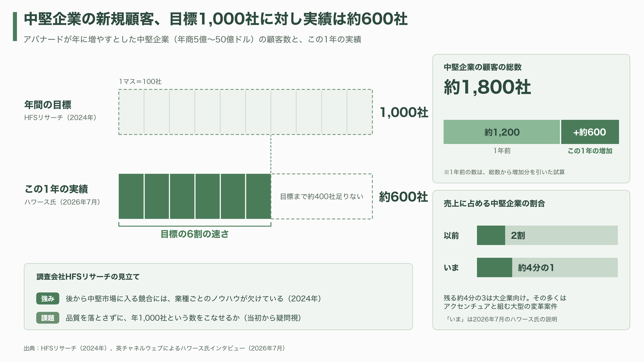Click HFSリサーチ（2024年） under 年間の目標
Image resolution: width=644 pixels, height=362 pixels.
[60, 117]
